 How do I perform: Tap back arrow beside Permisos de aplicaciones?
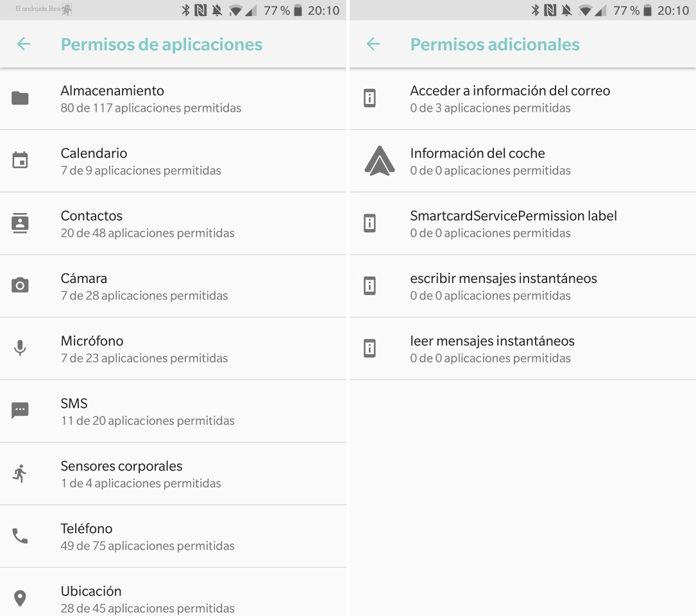tap(24, 44)
